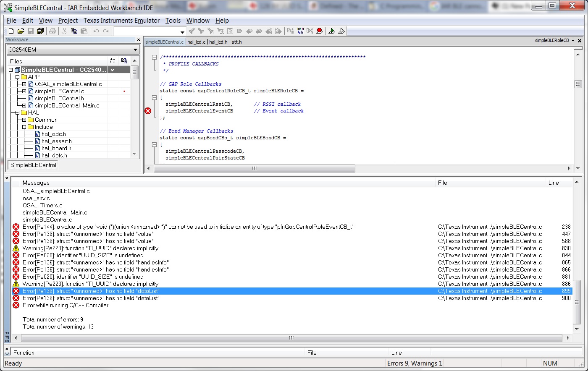The image size is (588, 371).
Task: Click the Debug without Downloading icon
Action: click(x=341, y=31)
